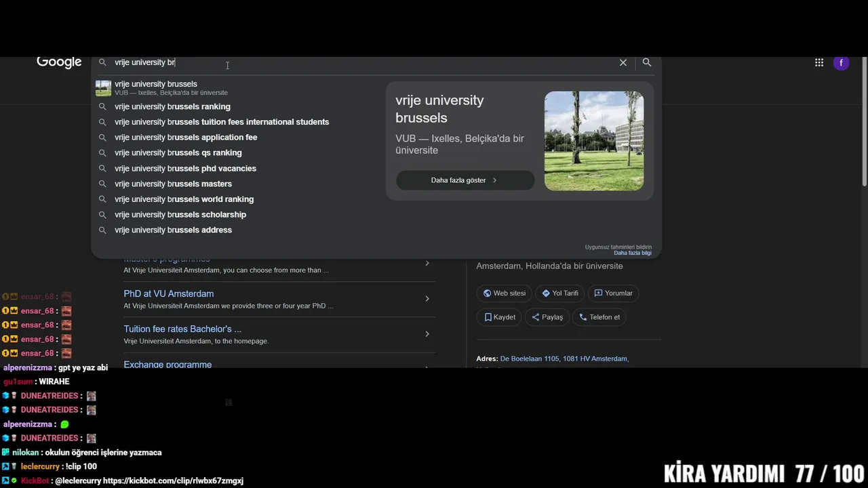This screenshot has height=488, width=868.
Task: Open the De Boelelaan 1105 address link
Action: click(x=564, y=359)
